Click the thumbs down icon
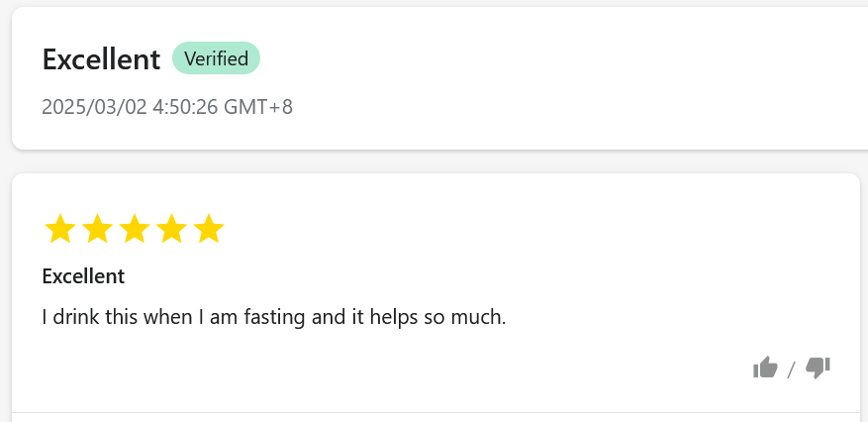 point(818,369)
